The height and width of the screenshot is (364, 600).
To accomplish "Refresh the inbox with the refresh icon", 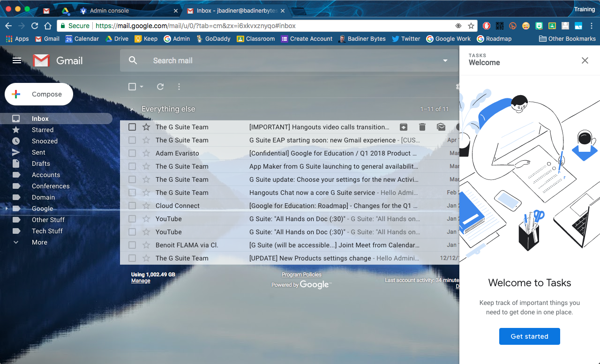I will point(160,87).
